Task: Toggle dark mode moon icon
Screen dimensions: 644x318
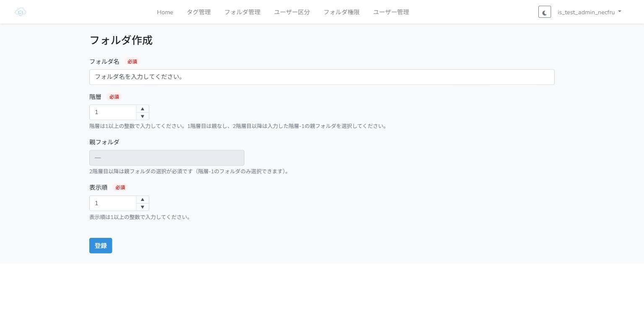Action: [x=545, y=12]
